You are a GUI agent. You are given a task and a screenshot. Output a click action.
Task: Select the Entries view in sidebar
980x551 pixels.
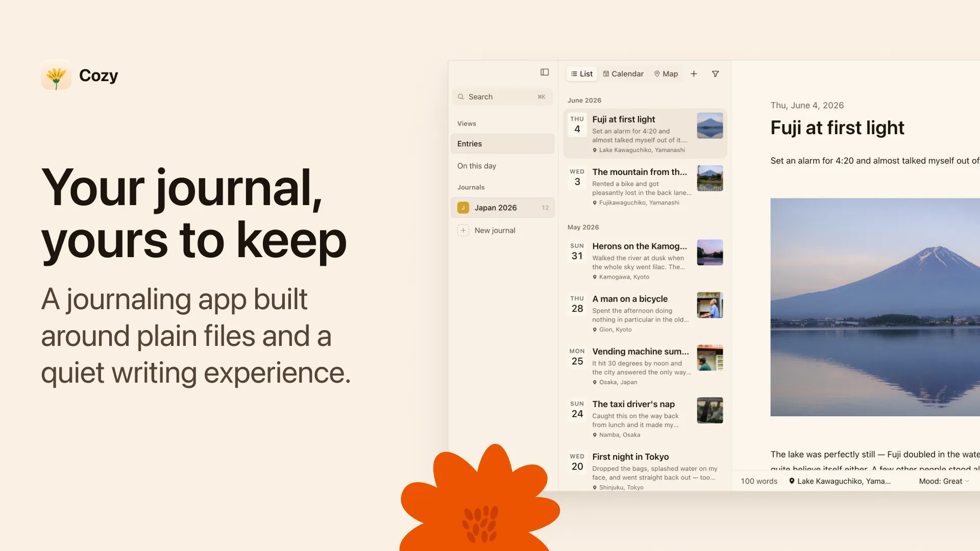pyautogui.click(x=503, y=144)
